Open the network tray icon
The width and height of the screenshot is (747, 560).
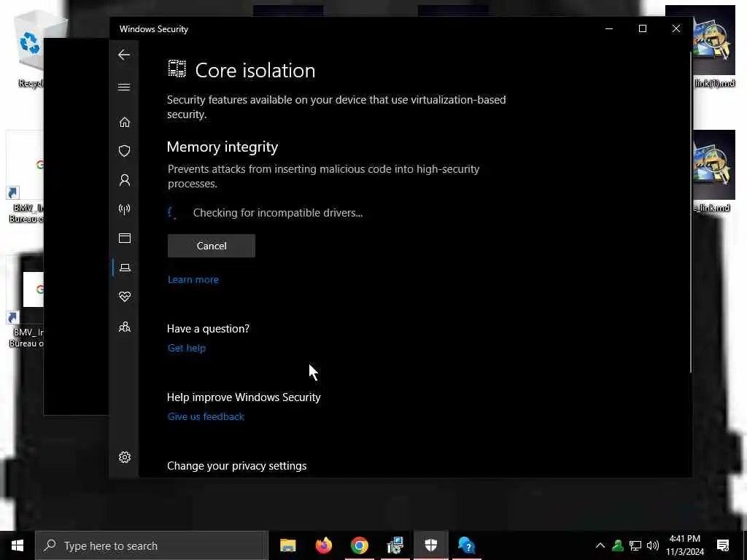pos(635,545)
